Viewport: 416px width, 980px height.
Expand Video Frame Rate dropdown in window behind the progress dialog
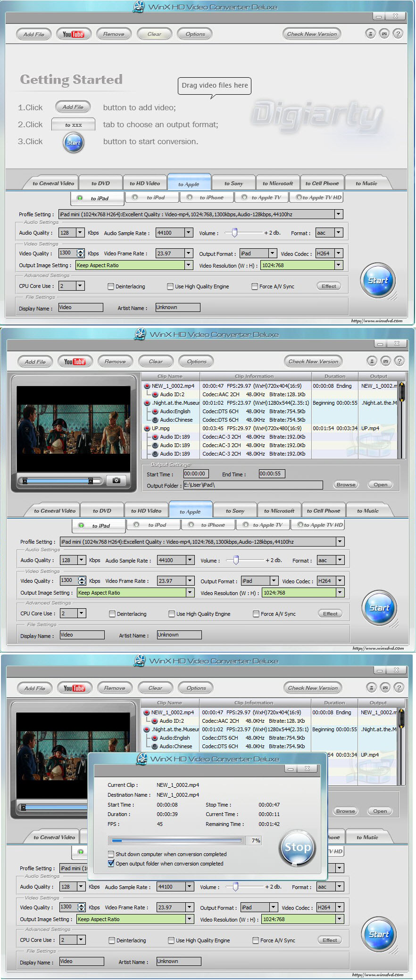[189, 907]
